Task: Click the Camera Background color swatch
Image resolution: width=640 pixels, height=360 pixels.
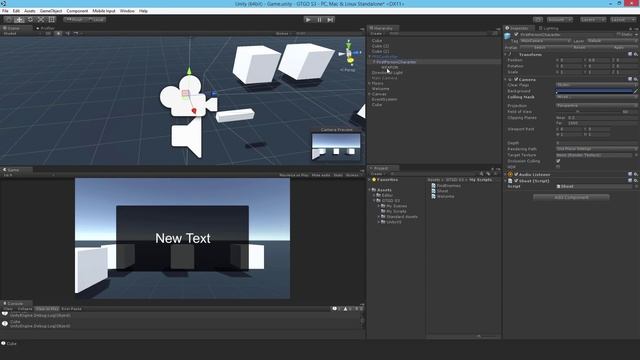Action: pyautogui.click(x=594, y=91)
